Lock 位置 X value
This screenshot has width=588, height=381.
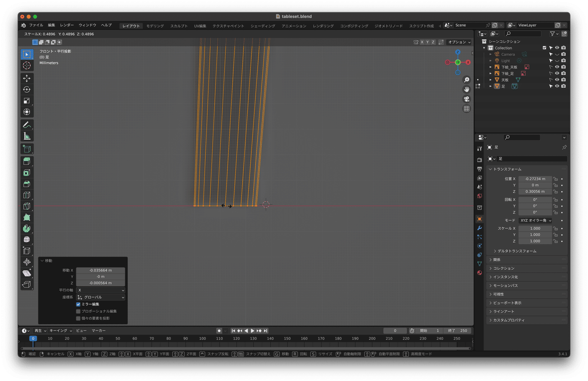pyautogui.click(x=555, y=179)
